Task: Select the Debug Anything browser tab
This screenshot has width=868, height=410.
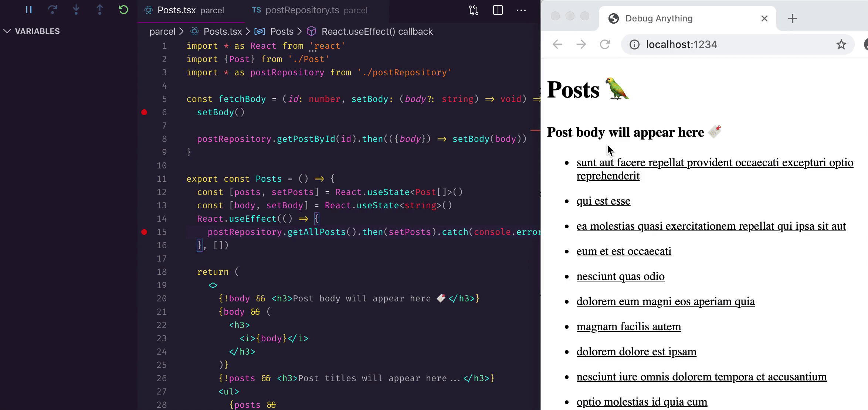Action: click(x=659, y=18)
